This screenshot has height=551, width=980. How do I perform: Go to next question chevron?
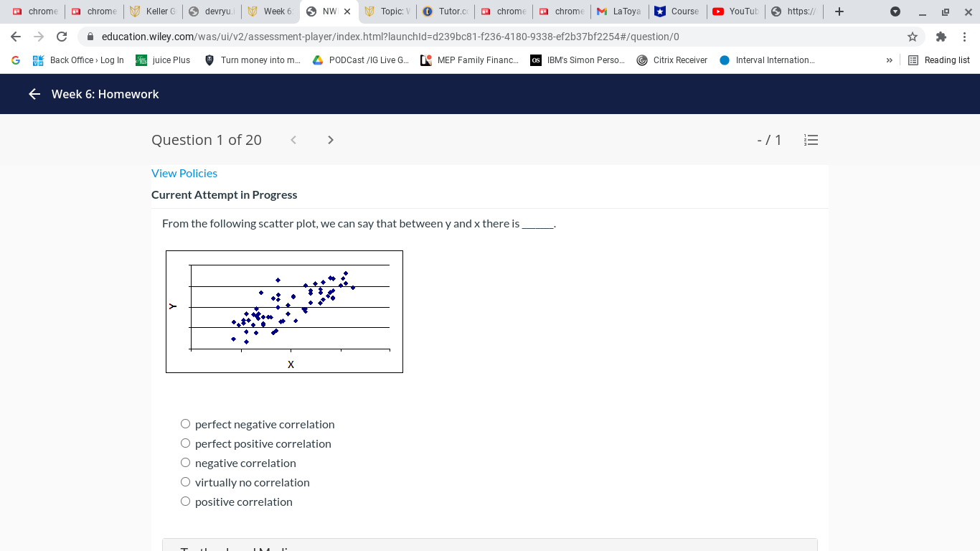pyautogui.click(x=331, y=140)
